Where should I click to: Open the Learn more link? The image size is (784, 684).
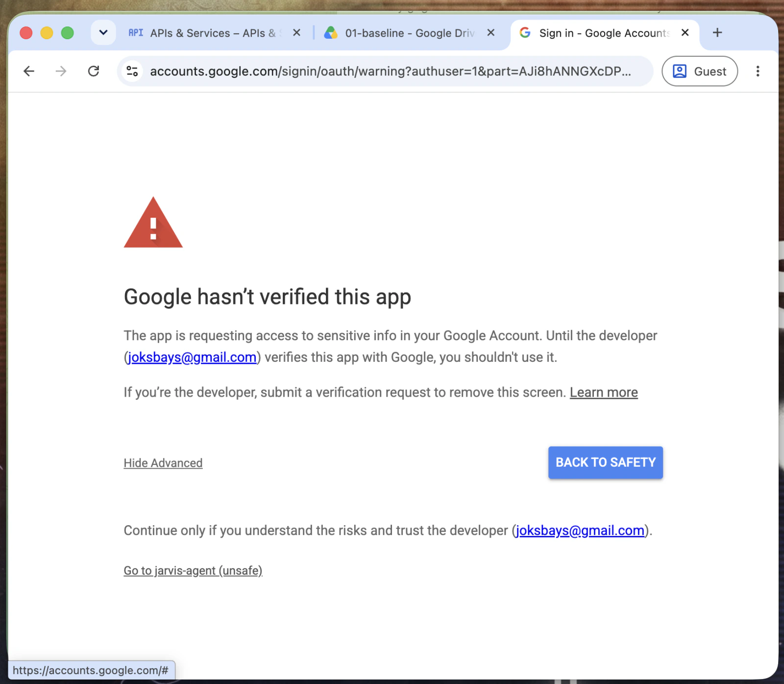(x=604, y=393)
